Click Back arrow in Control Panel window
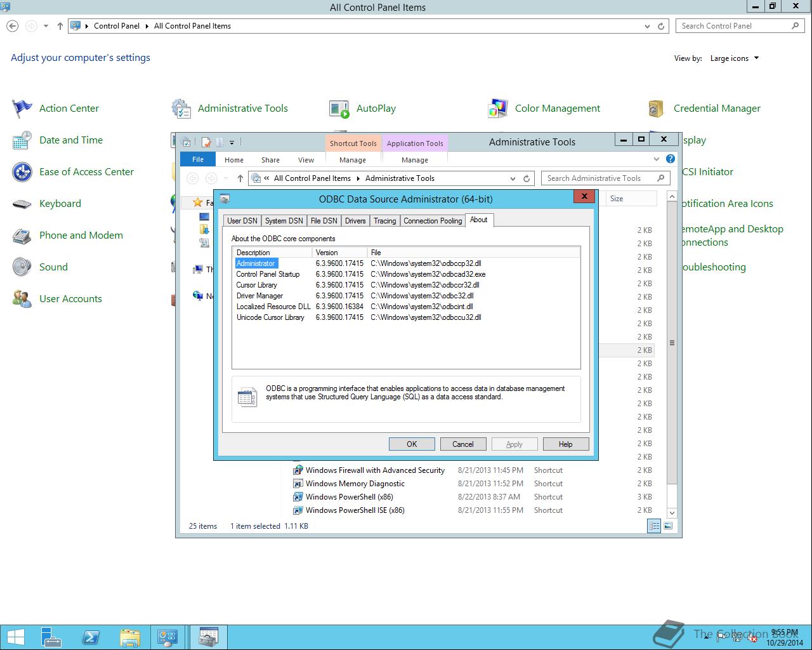Screen dimensions: 812x650 point(13,26)
